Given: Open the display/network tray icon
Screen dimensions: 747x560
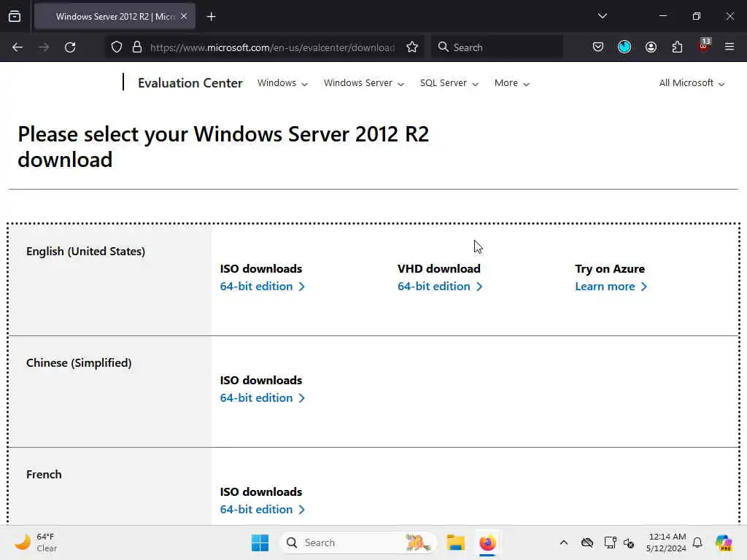Looking at the screenshot, I should tap(610, 542).
